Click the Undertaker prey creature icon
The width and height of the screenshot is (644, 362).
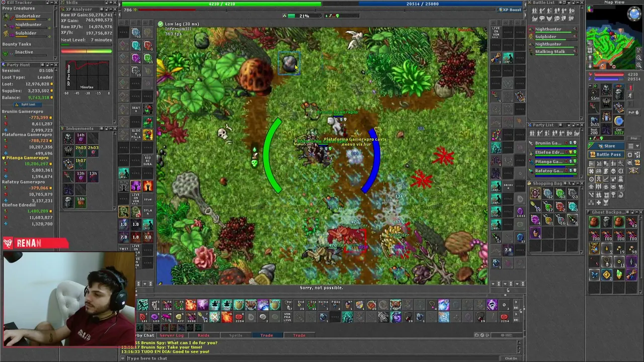[x=6, y=16]
